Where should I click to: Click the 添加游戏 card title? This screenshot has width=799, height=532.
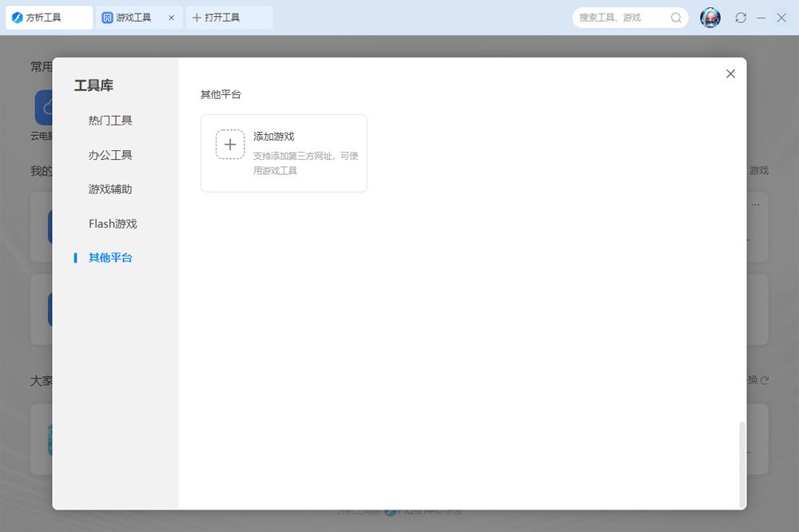274,137
